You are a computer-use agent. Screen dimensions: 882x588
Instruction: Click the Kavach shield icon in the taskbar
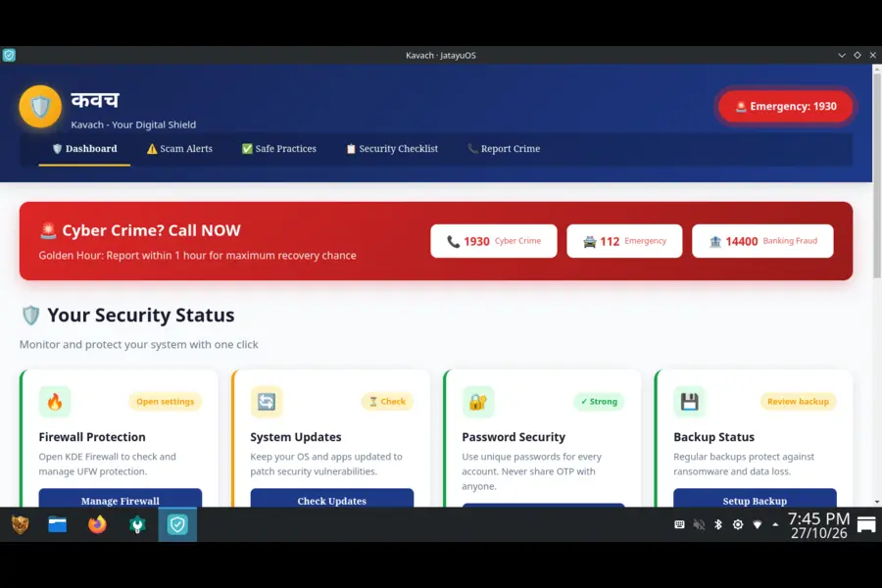tap(177, 524)
